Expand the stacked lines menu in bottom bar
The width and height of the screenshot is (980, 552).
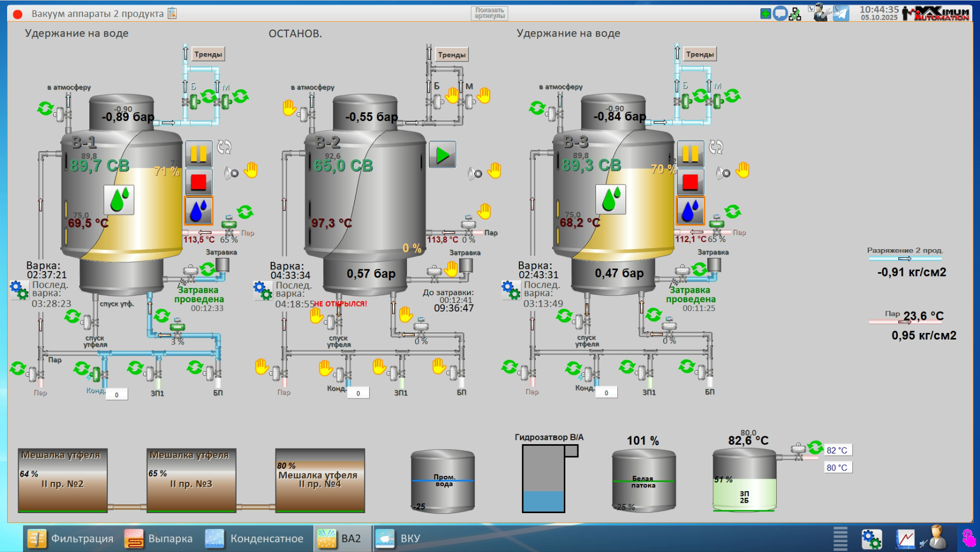pyautogui.click(x=840, y=539)
